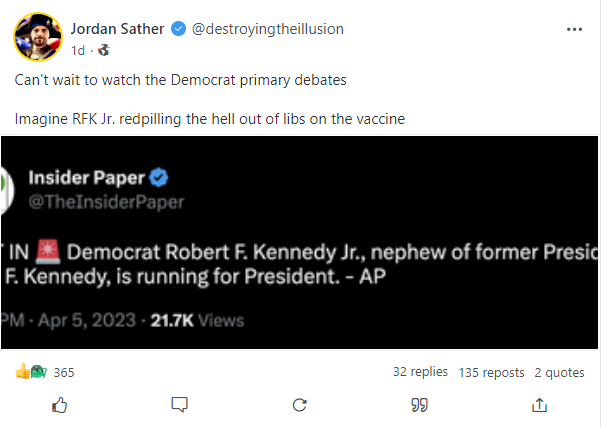Open the three-dot post options menu
This screenshot has height=427, width=601.
[x=574, y=29]
